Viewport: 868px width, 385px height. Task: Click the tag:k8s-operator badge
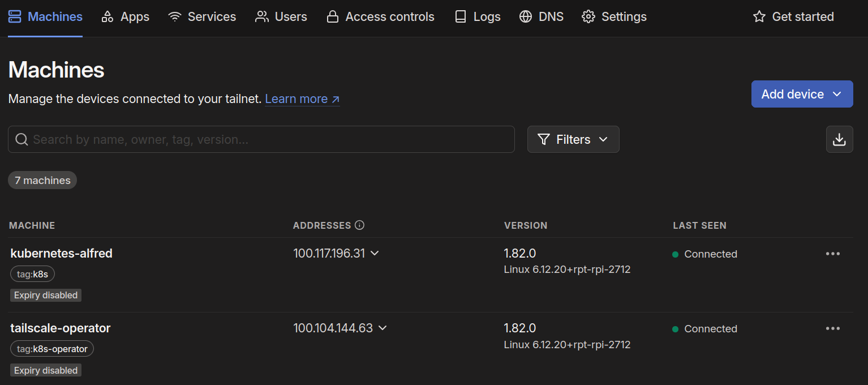(x=52, y=349)
